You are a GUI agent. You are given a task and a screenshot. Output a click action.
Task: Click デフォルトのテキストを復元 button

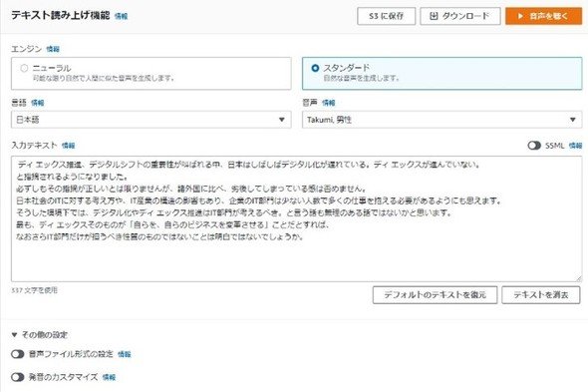pyautogui.click(x=435, y=295)
